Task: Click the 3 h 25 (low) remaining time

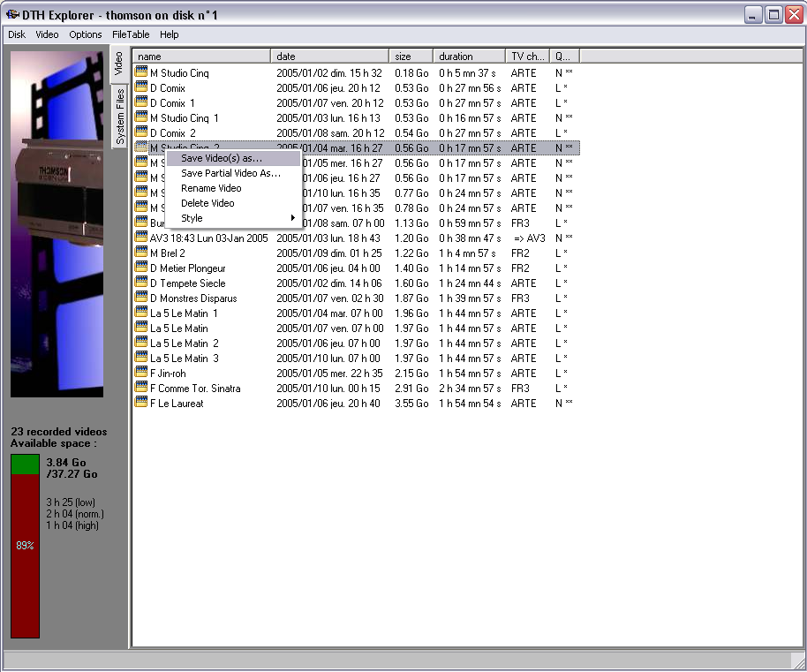Action: [71, 502]
